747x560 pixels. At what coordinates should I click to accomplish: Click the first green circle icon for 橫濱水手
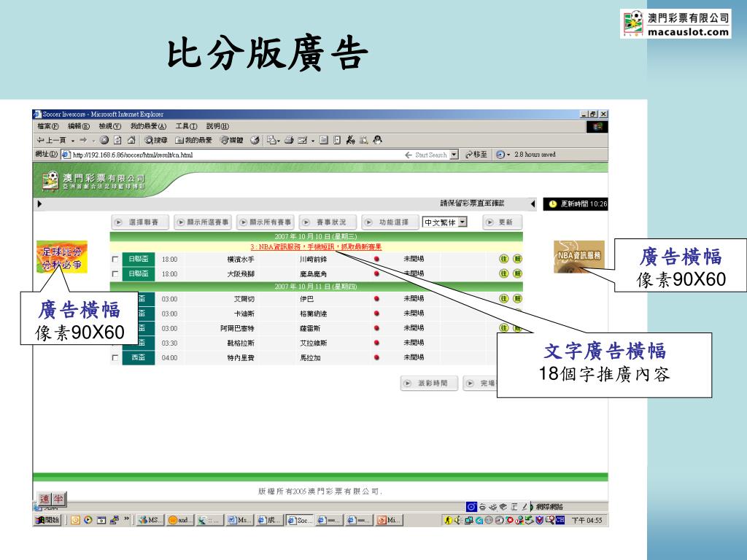click(503, 259)
